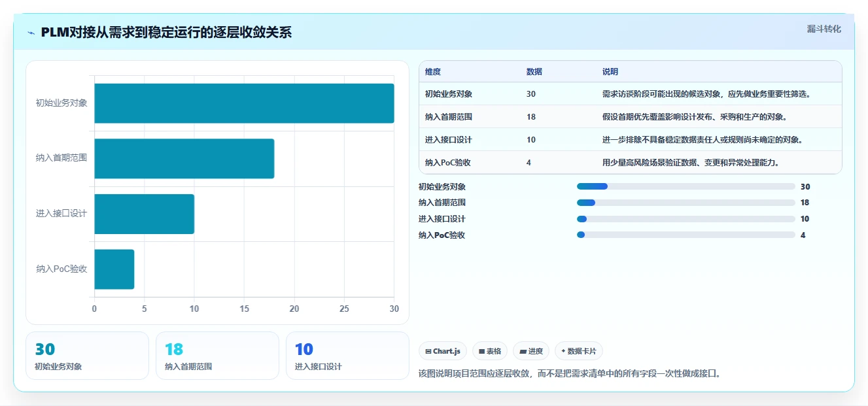Click the description starting 用少量高风险场景
The width and height of the screenshot is (868, 406).
click(x=691, y=163)
